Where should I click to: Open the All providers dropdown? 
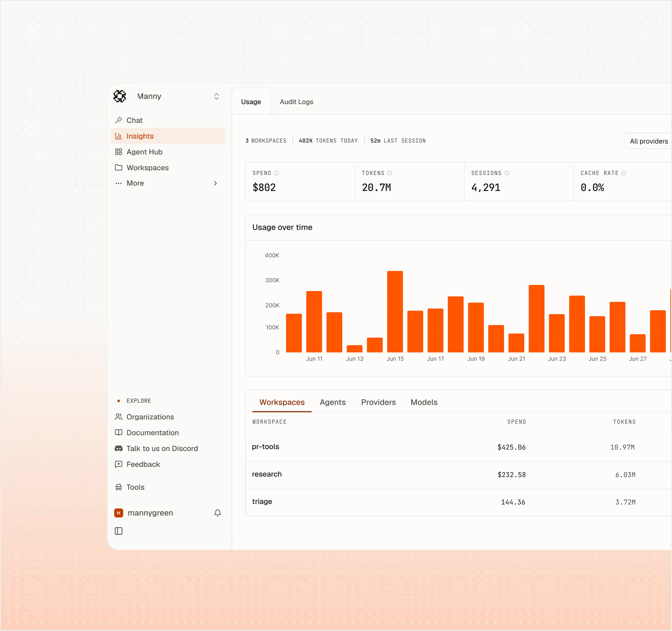(x=648, y=141)
